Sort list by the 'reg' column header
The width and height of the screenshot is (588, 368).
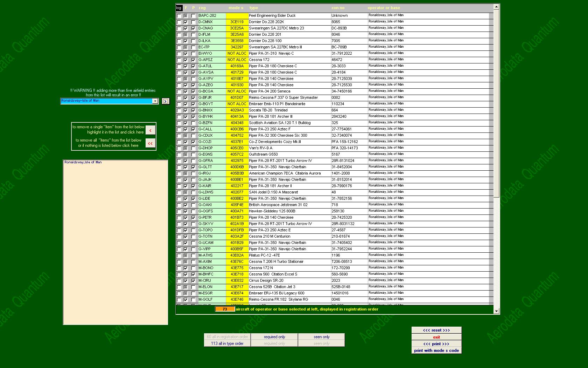202,8
